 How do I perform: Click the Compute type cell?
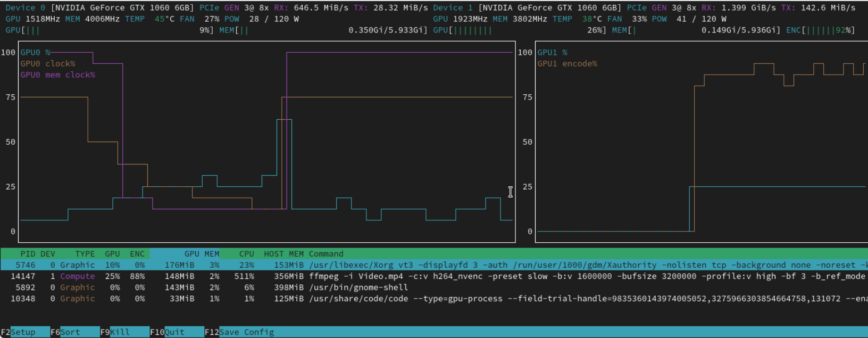[78, 276]
